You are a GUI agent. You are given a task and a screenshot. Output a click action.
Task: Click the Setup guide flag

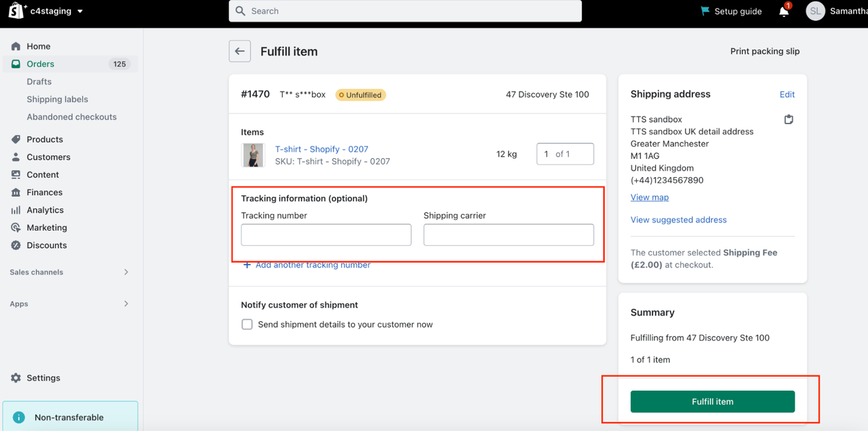point(706,12)
